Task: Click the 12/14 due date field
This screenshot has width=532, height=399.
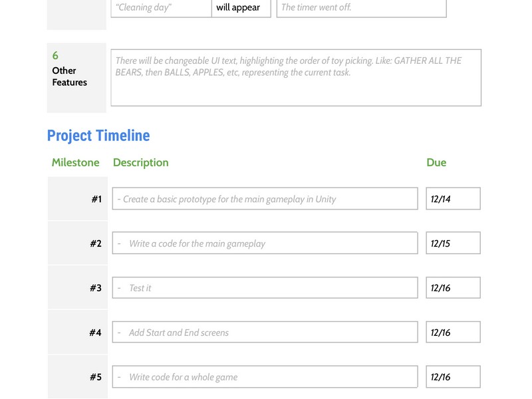Action: (453, 199)
